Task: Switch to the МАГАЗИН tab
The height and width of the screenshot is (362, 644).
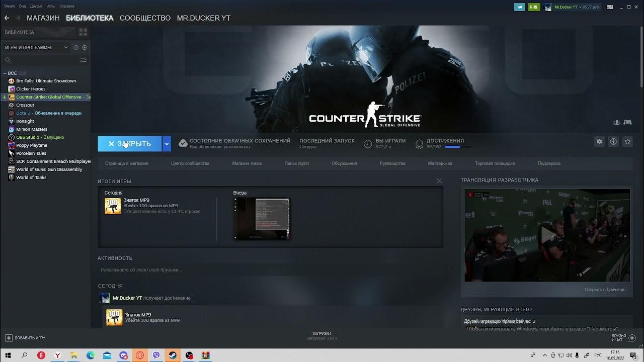Action: (43, 18)
